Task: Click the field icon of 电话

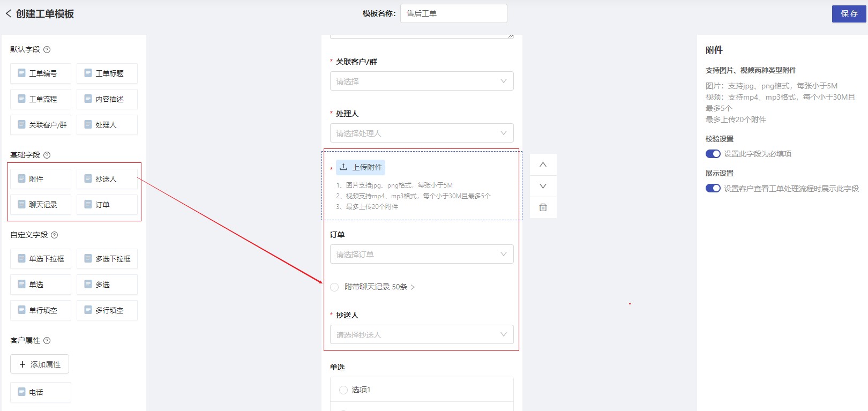Action: [21, 392]
